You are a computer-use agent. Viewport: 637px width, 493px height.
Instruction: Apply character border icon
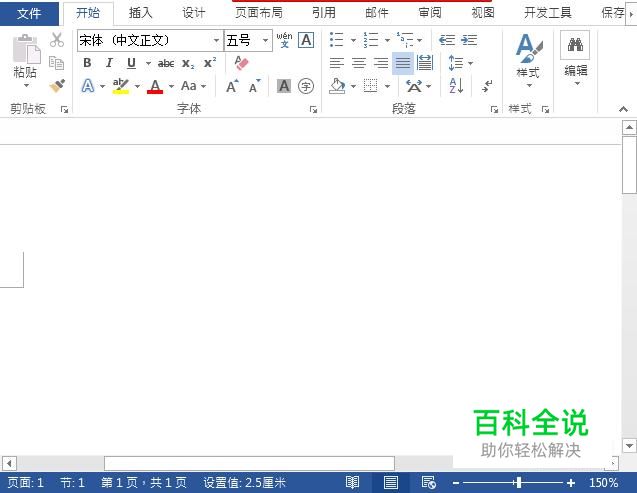click(306, 40)
